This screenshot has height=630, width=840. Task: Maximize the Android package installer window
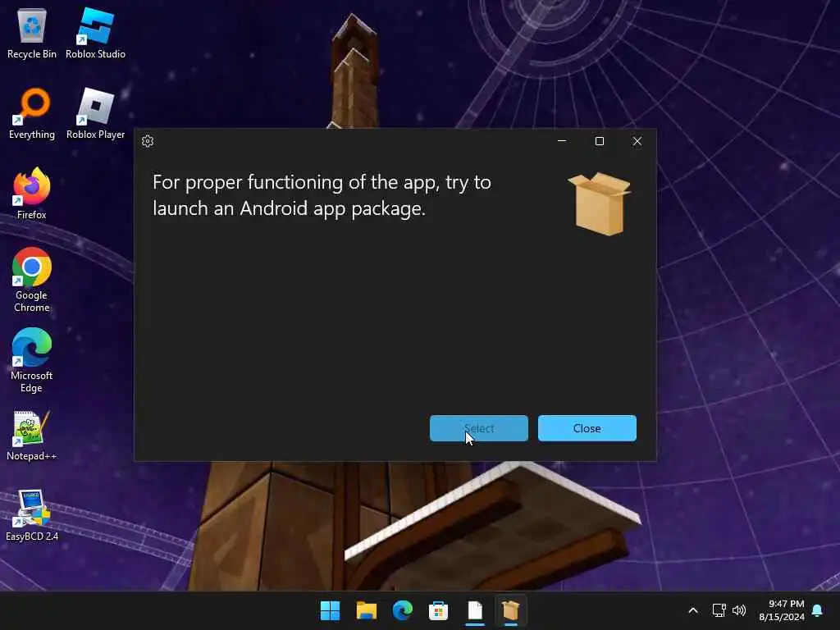[600, 141]
